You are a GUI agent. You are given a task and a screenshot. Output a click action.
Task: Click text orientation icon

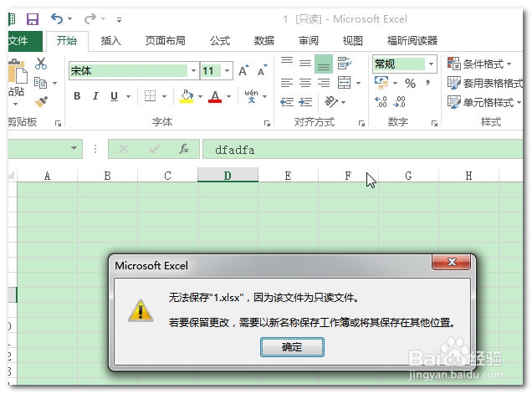coord(331,102)
